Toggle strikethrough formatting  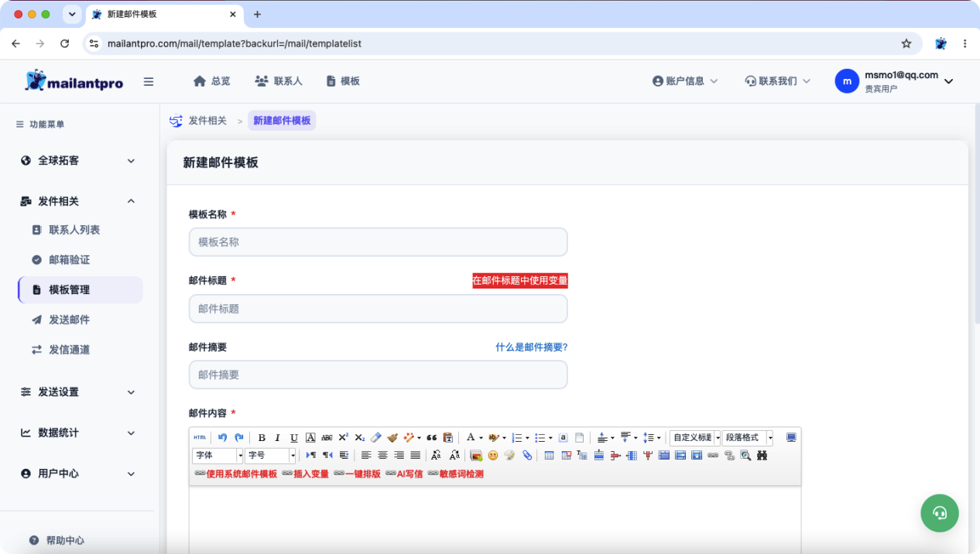pyautogui.click(x=327, y=437)
